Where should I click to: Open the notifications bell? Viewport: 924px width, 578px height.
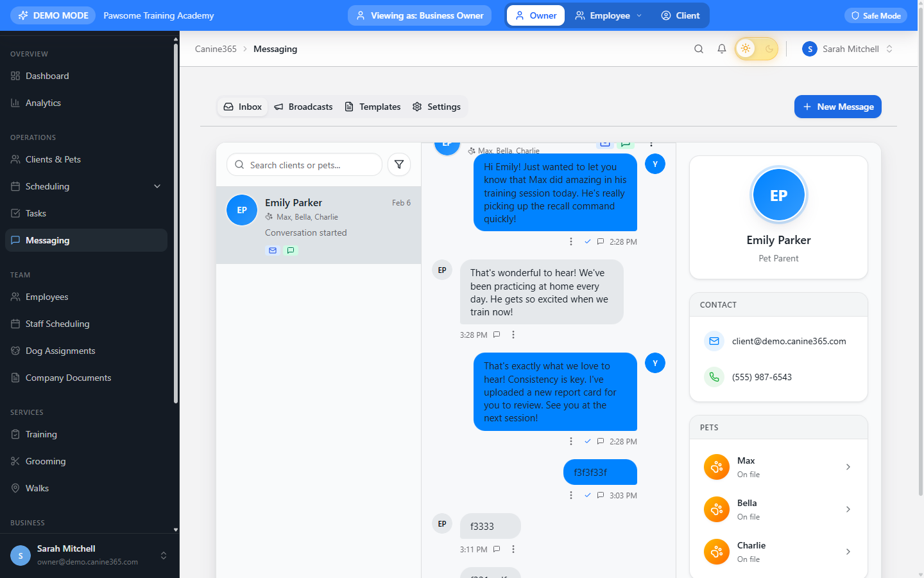point(722,49)
